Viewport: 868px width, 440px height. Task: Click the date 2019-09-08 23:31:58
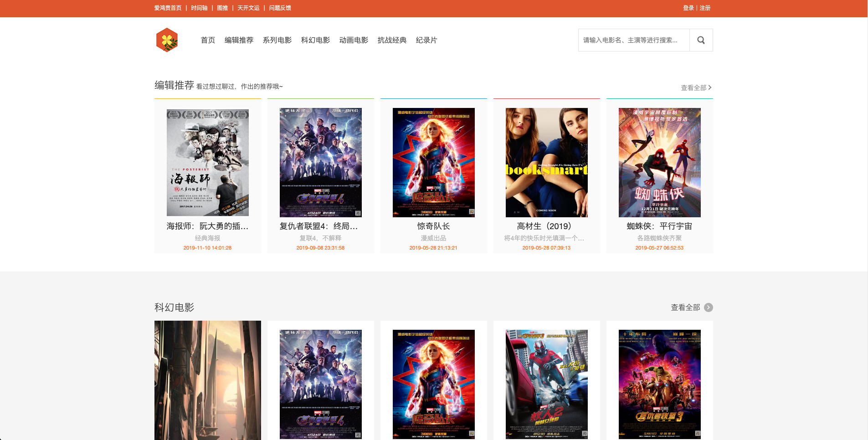coord(321,248)
